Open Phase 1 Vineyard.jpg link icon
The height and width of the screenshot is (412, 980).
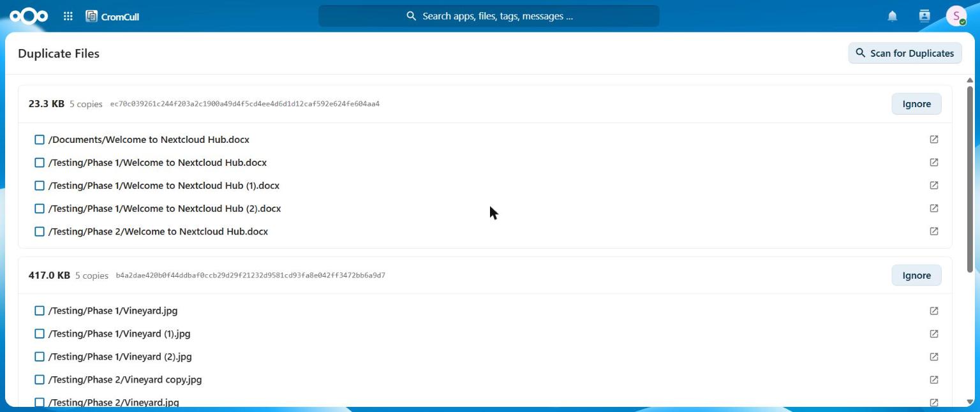click(934, 311)
